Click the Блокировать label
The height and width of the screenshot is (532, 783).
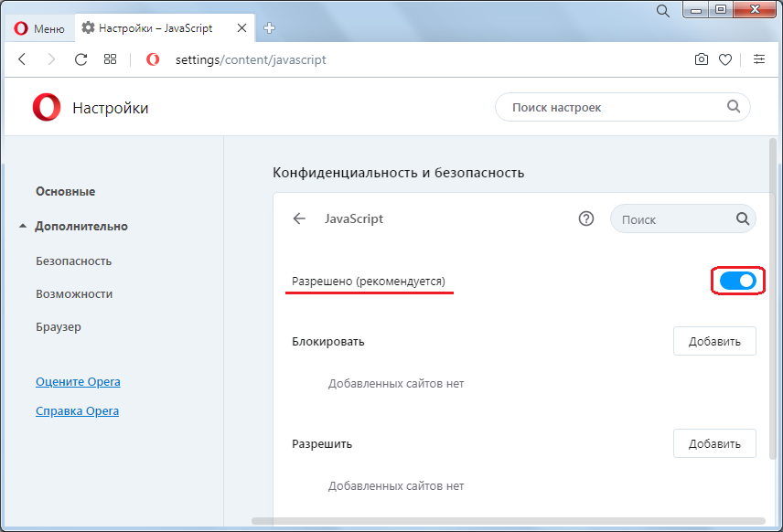coord(328,342)
